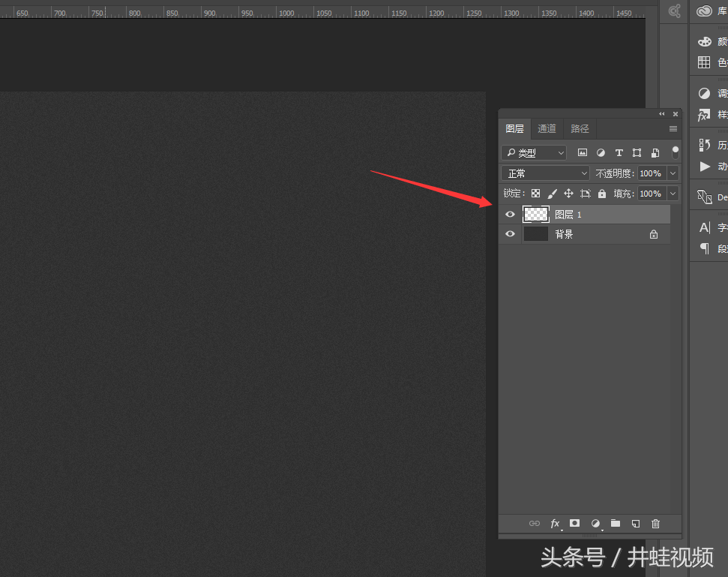Image resolution: width=728 pixels, height=577 pixels.
Task: Open the Libraries (库) panel icon
Action: [x=704, y=11]
